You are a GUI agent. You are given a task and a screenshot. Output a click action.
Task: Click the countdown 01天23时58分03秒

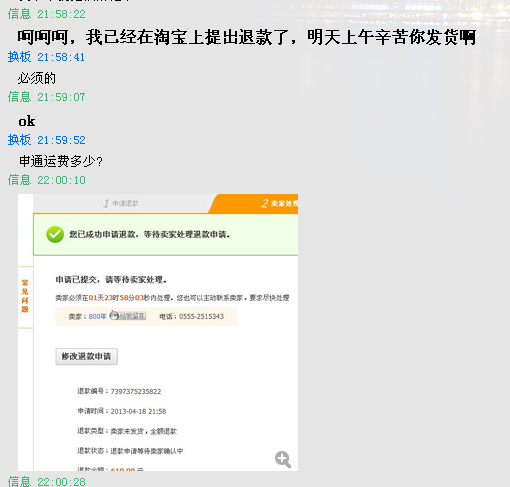point(119,298)
